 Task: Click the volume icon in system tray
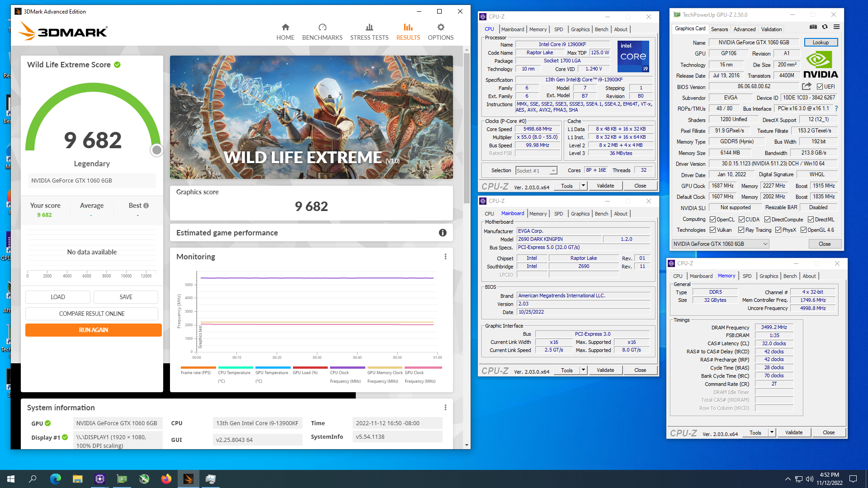point(809,479)
